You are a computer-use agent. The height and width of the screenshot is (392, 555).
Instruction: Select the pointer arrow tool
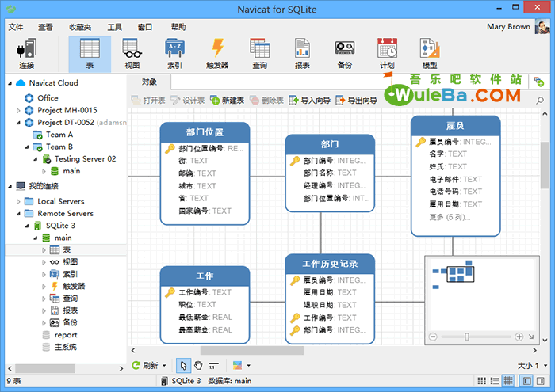tap(183, 365)
